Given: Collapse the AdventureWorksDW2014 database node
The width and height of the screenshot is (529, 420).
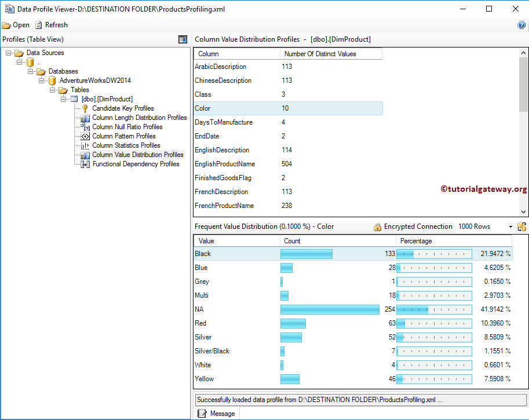Looking at the screenshot, I should (x=42, y=81).
